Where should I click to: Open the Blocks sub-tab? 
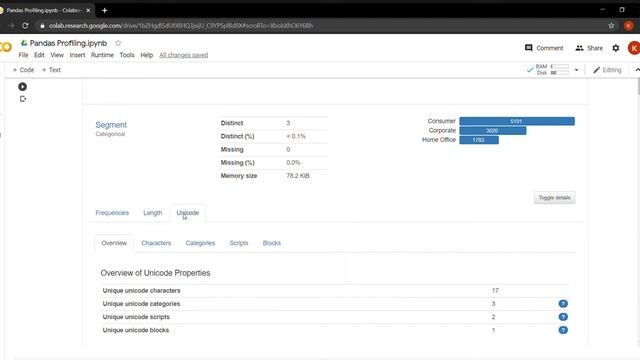pyautogui.click(x=271, y=243)
